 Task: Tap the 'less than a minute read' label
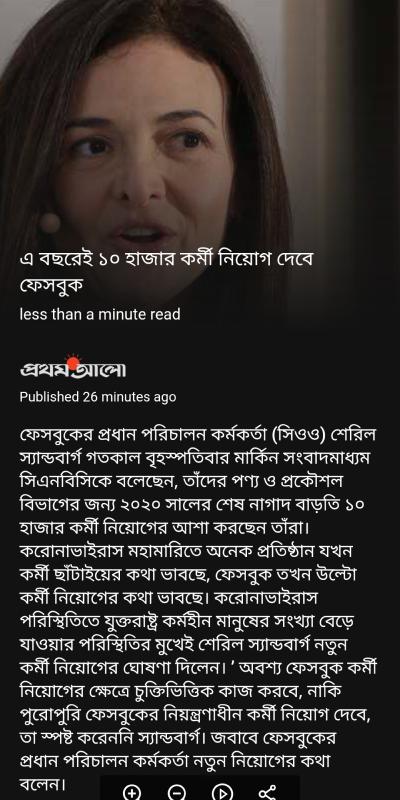[x=100, y=314]
